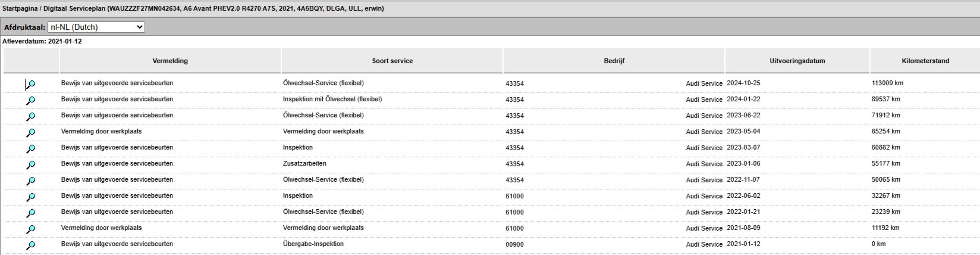
Task: View details of the 2023-06-22 service record
Action: (31, 116)
